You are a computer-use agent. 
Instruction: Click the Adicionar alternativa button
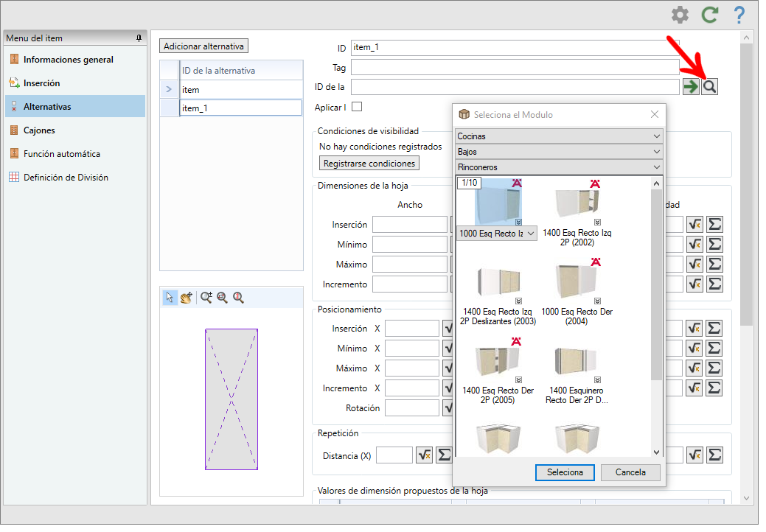pyautogui.click(x=203, y=46)
